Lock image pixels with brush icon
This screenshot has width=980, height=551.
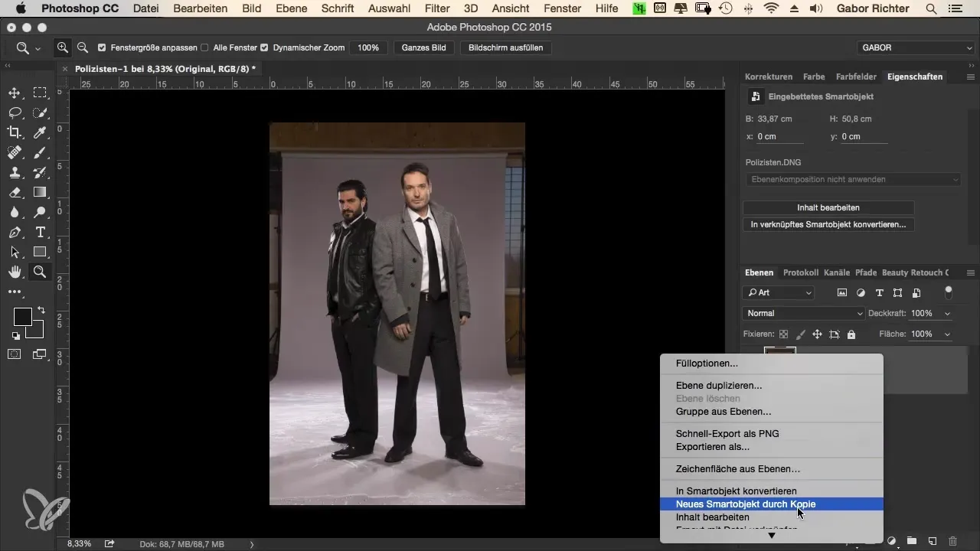(x=800, y=334)
